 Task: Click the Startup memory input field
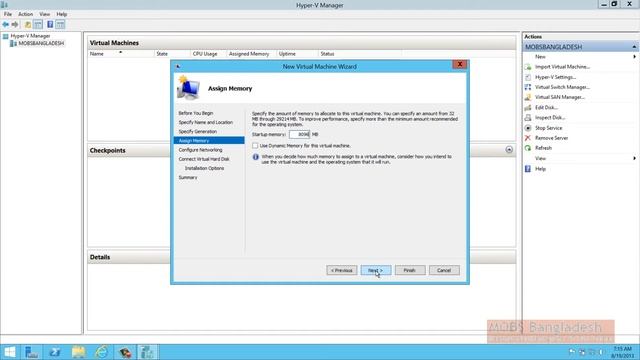299,134
